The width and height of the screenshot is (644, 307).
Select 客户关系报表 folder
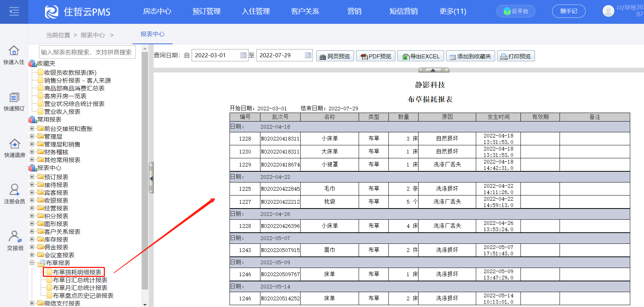click(x=62, y=232)
